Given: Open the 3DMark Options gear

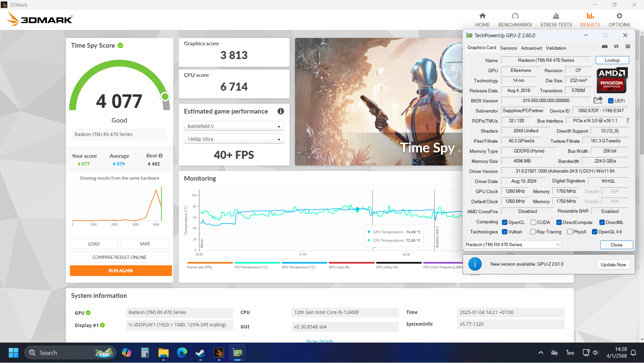Looking at the screenshot, I should click(x=619, y=16).
